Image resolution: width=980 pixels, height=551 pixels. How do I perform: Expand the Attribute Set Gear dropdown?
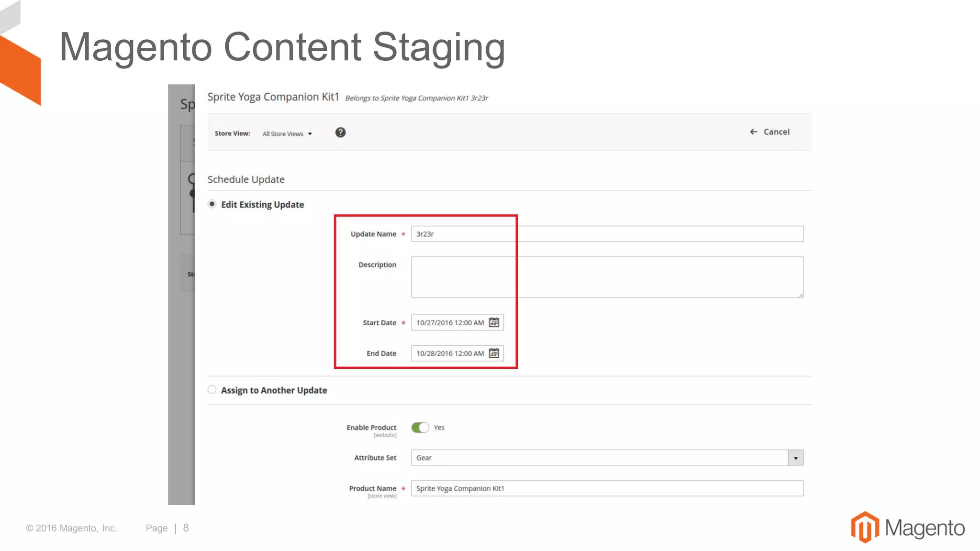(x=796, y=458)
